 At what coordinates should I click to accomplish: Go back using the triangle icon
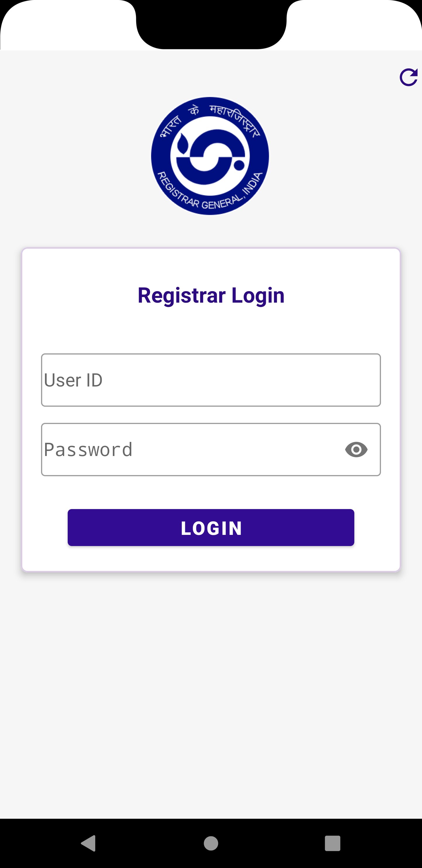click(x=89, y=843)
